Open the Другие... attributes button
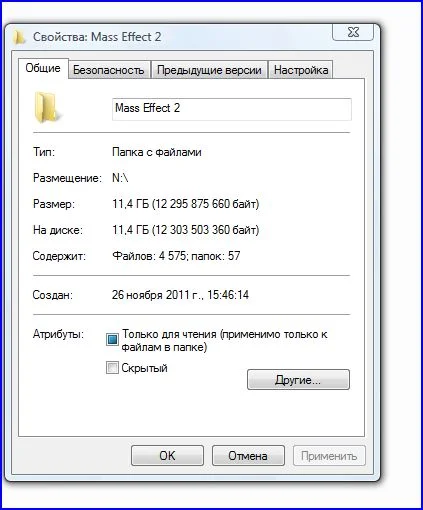Image resolution: width=423 pixels, height=510 pixels. 298,380
